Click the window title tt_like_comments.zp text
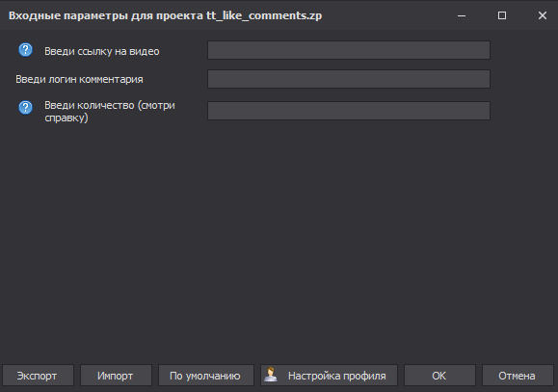Image resolution: width=558 pixels, height=392 pixels. click(264, 15)
